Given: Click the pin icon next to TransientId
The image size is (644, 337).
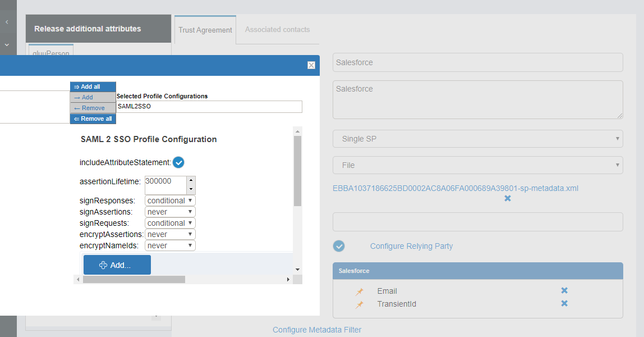Looking at the screenshot, I should [360, 304].
